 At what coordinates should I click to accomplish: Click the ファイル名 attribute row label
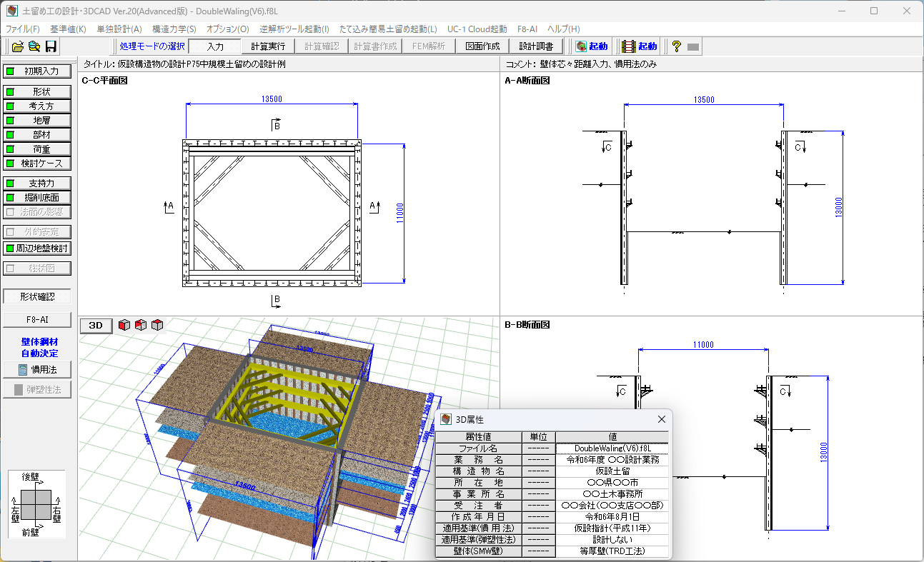478,448
